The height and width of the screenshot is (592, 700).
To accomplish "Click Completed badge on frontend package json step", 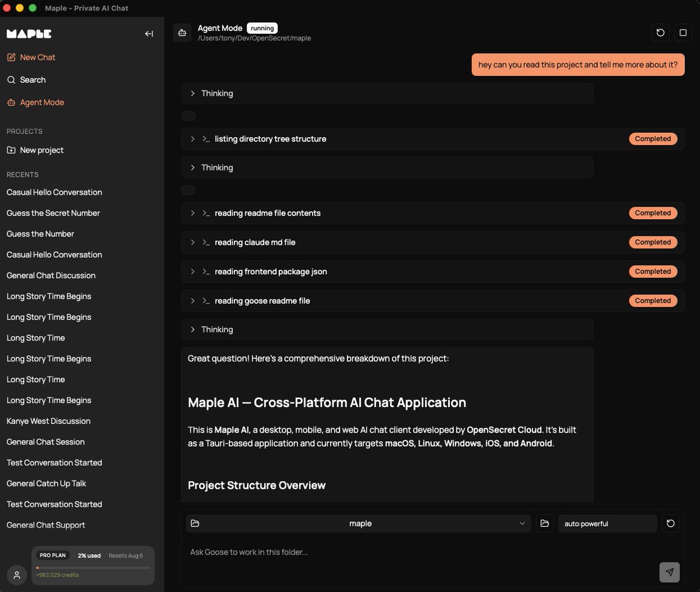I will point(653,271).
